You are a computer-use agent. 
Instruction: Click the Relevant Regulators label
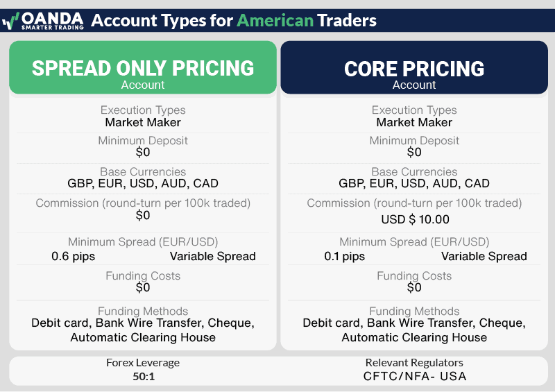414,362
